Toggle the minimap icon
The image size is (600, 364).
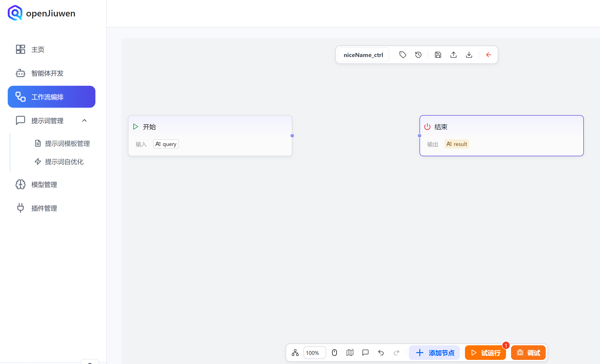[x=350, y=352]
